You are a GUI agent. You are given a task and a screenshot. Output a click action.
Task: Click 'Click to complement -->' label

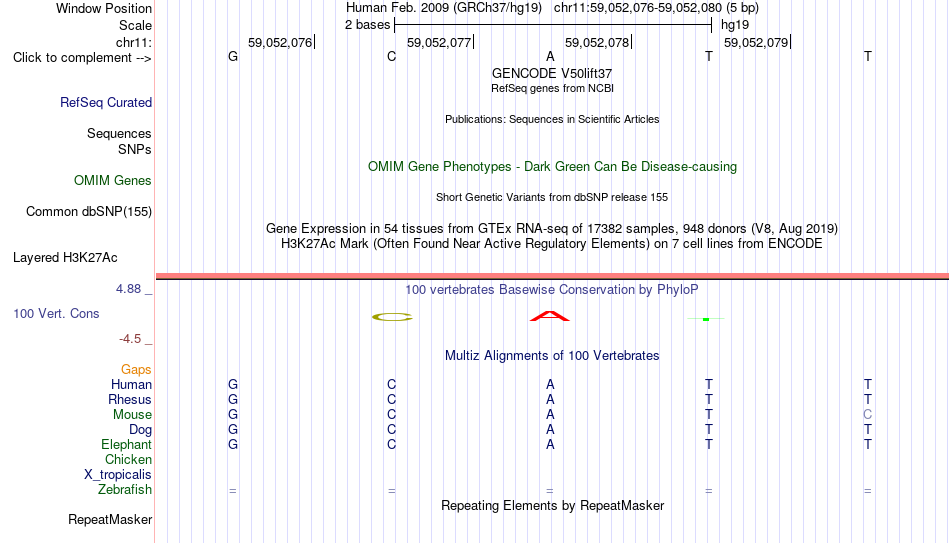tap(82, 58)
